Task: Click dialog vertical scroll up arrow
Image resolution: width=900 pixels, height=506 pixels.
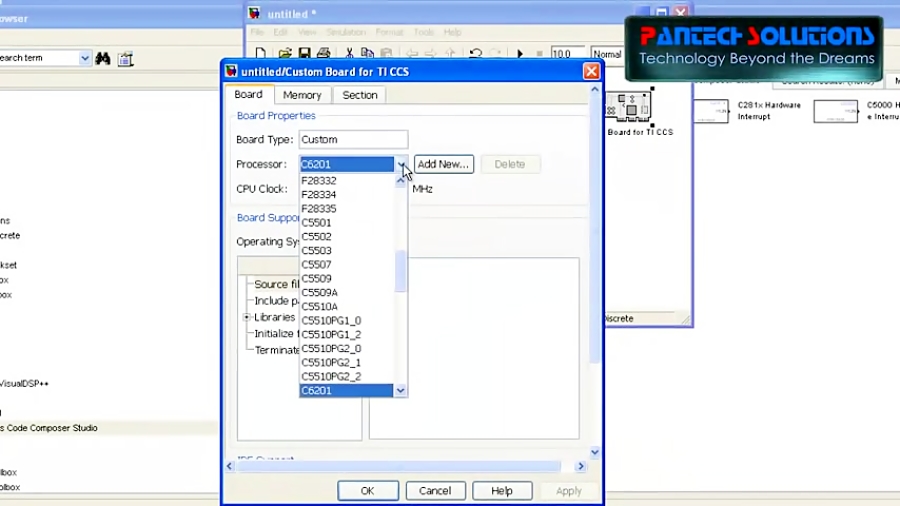Action: point(595,89)
